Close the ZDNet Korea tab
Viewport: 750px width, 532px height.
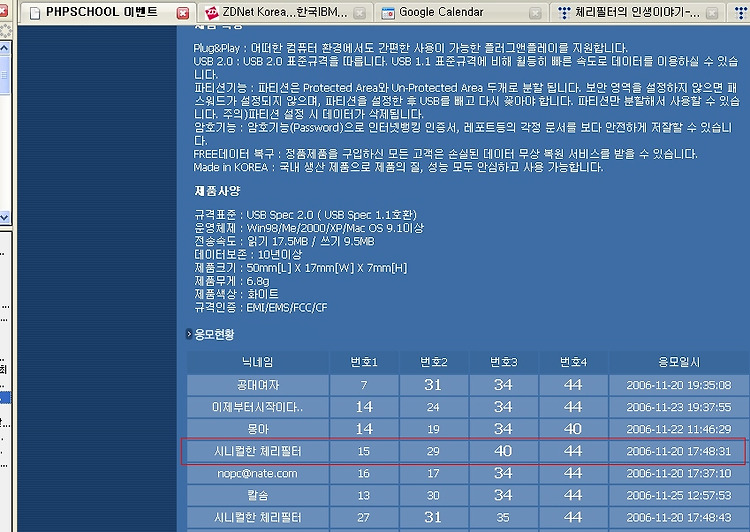[x=359, y=13]
